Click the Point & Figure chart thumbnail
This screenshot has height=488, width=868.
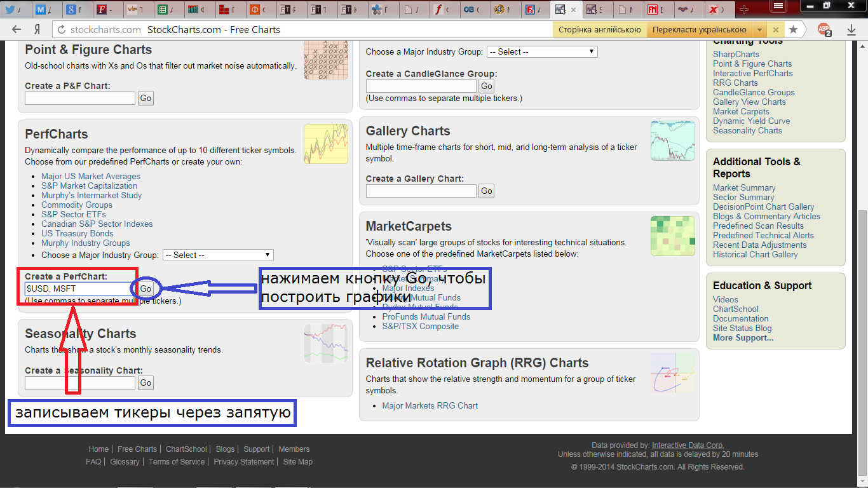(x=326, y=60)
